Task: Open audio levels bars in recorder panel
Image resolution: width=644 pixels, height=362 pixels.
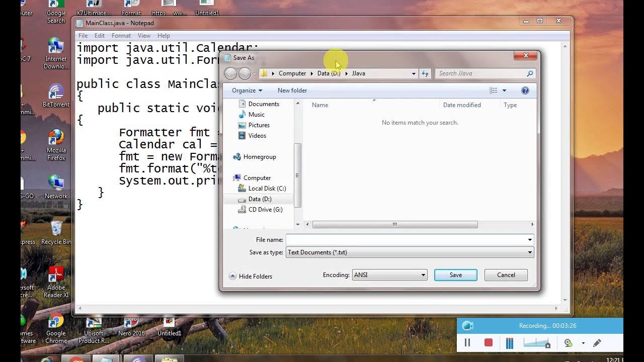Action: point(509,343)
